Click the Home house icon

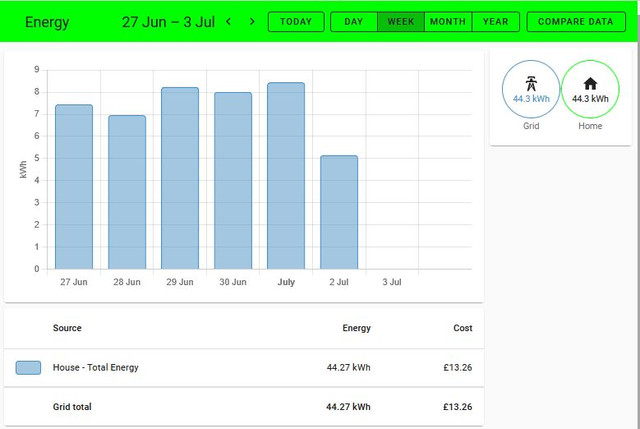point(590,84)
